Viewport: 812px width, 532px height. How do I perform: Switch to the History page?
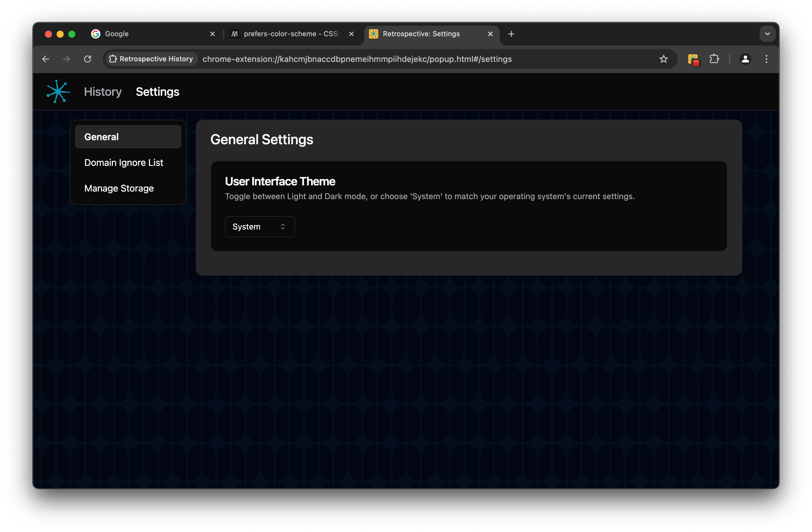(x=103, y=92)
